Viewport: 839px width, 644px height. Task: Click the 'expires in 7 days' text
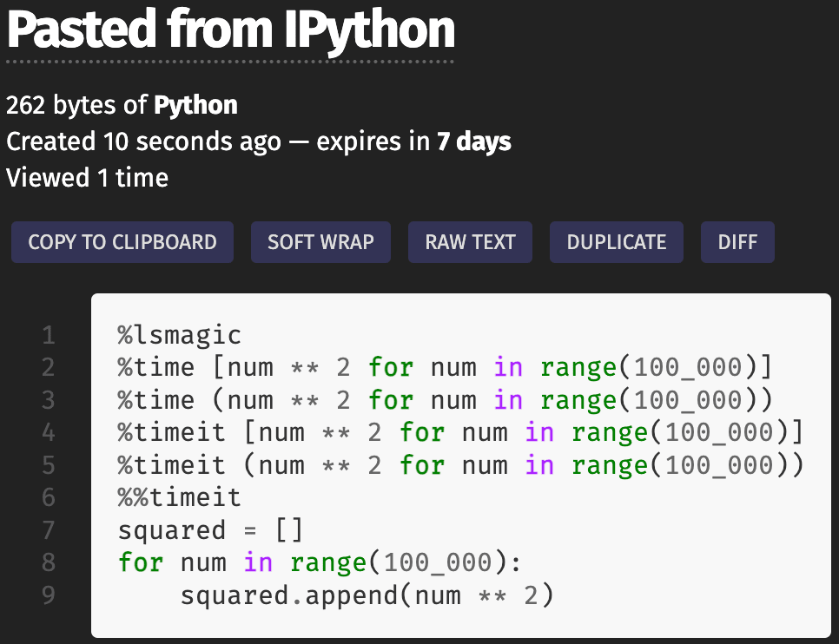click(x=413, y=141)
